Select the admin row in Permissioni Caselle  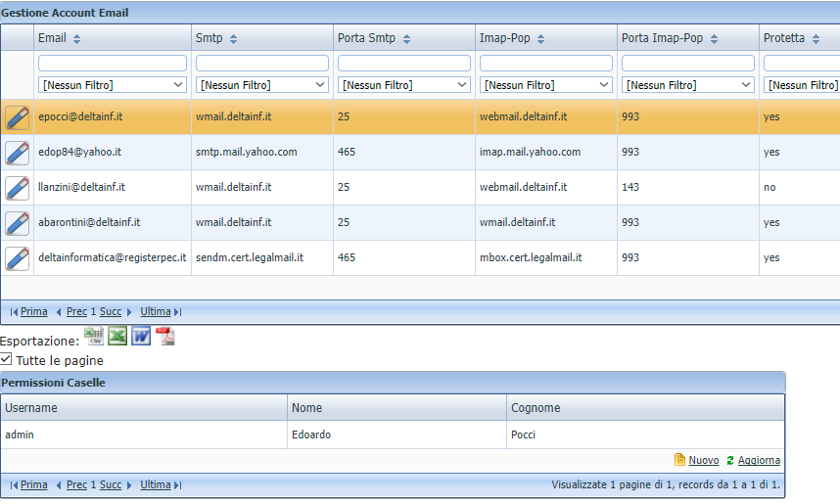coord(147,435)
